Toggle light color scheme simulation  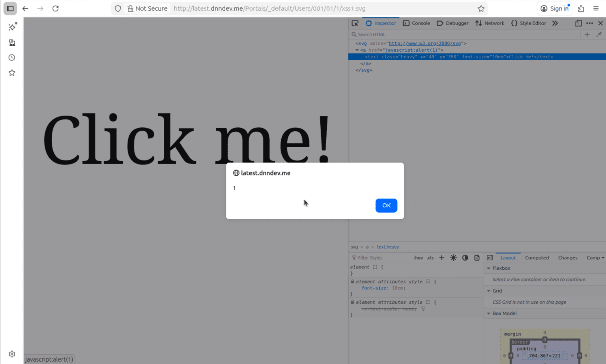[x=453, y=258]
